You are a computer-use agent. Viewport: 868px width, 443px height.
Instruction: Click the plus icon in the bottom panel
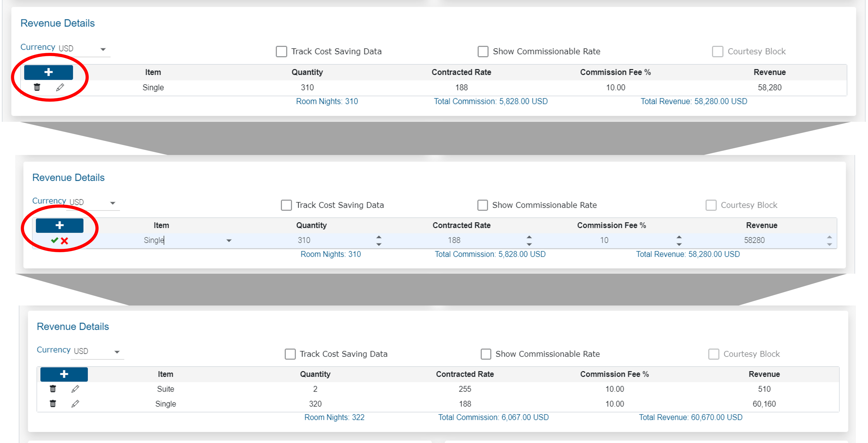pyautogui.click(x=64, y=374)
